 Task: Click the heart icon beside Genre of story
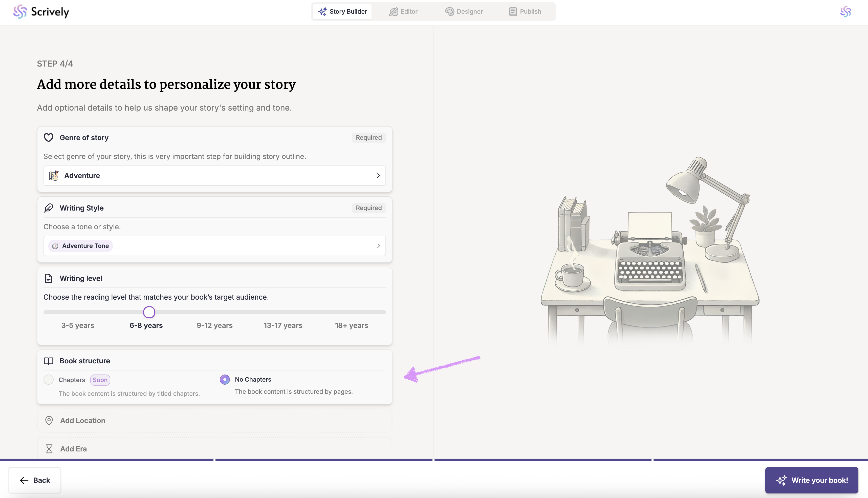coord(49,137)
